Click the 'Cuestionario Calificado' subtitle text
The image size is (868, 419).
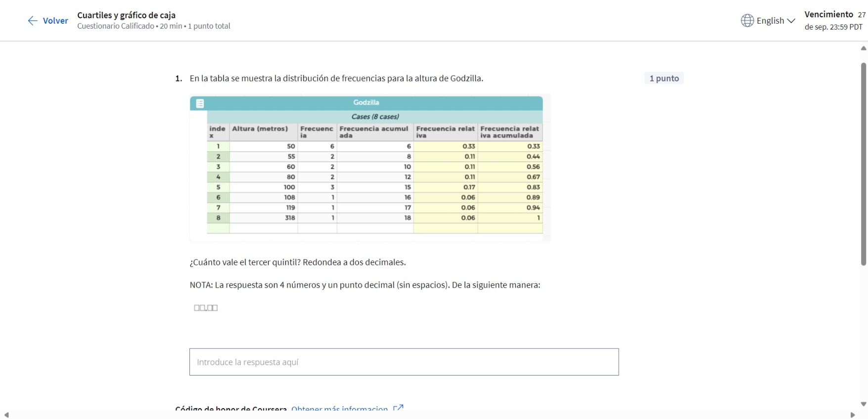(x=116, y=26)
